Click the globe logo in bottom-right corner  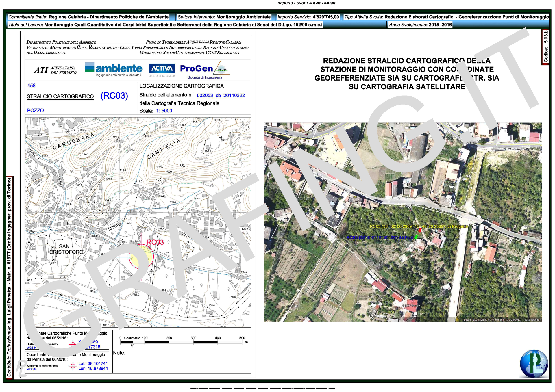(x=534, y=364)
